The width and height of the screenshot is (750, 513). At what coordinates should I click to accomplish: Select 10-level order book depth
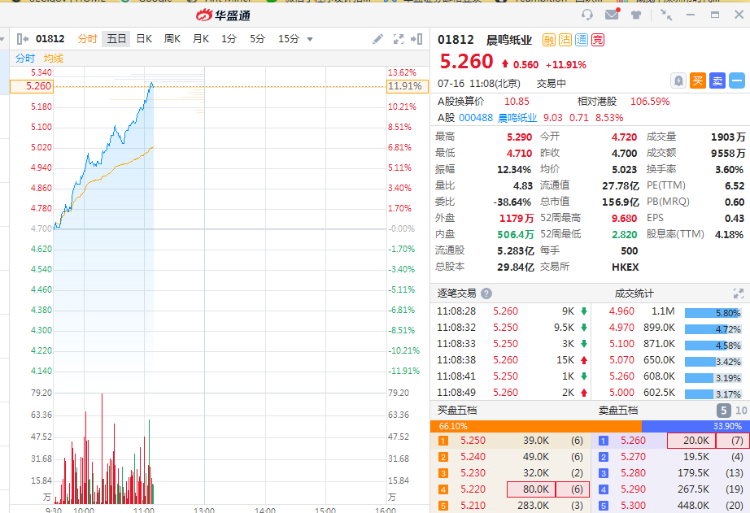pos(741,410)
